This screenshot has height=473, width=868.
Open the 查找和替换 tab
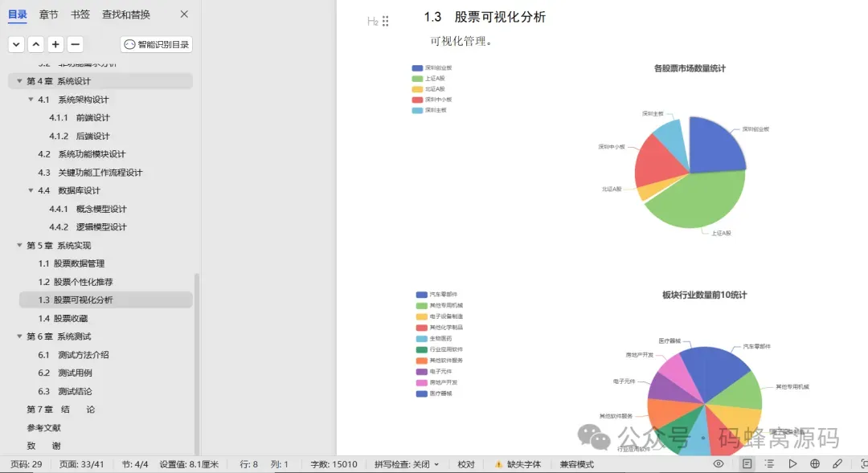click(x=125, y=14)
